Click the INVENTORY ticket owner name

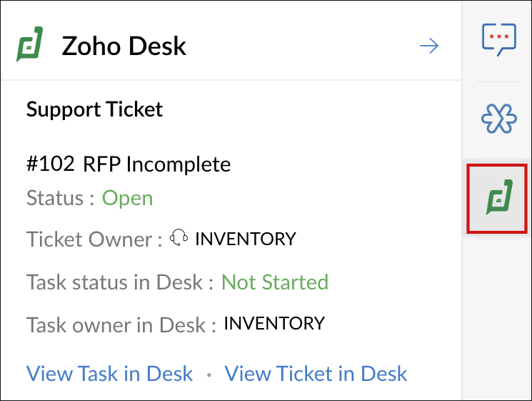(x=245, y=239)
